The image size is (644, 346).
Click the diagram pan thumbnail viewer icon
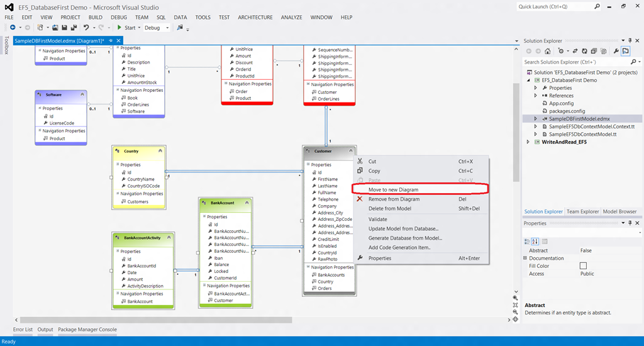(516, 320)
